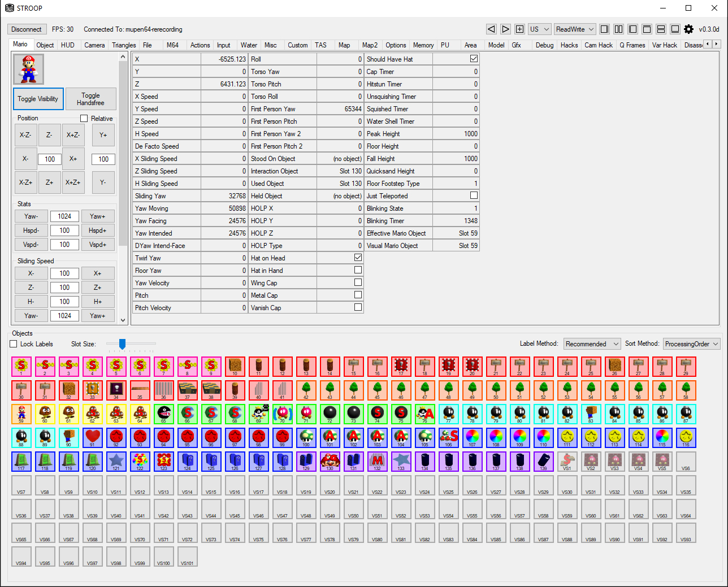The height and width of the screenshot is (587, 728).
Task: Click the Y+ position button
Action: click(x=103, y=135)
